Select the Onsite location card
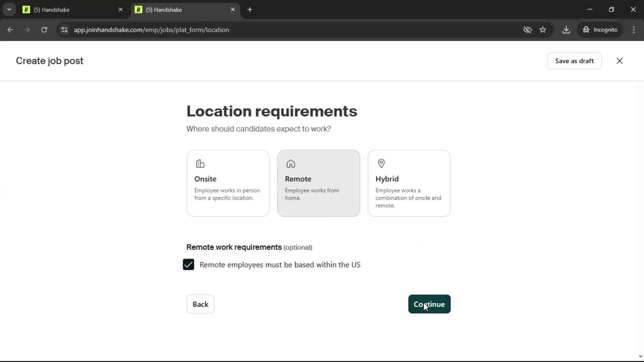644x362 pixels. (x=228, y=183)
